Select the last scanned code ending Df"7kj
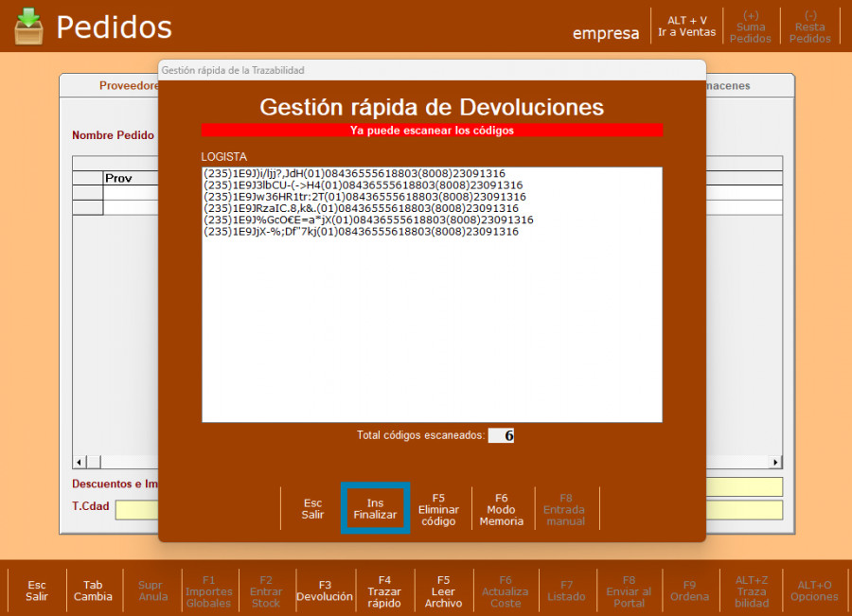This screenshot has width=852, height=616. (x=361, y=231)
